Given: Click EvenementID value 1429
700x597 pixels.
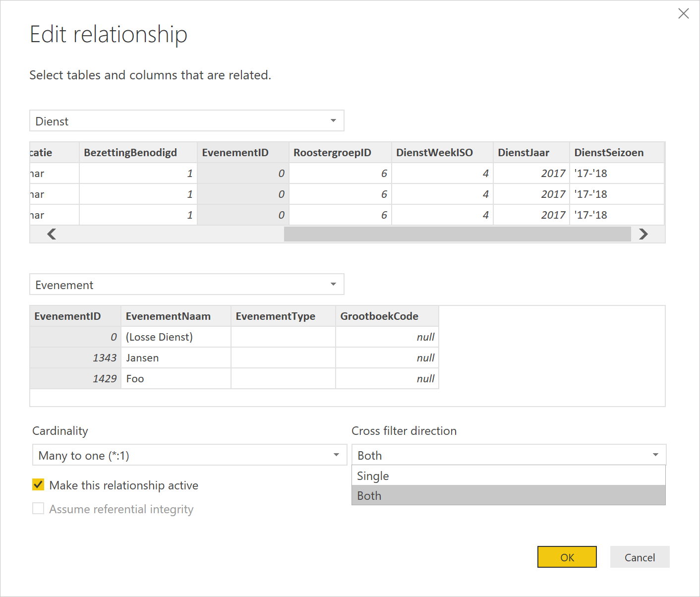Looking at the screenshot, I should pyautogui.click(x=75, y=379).
